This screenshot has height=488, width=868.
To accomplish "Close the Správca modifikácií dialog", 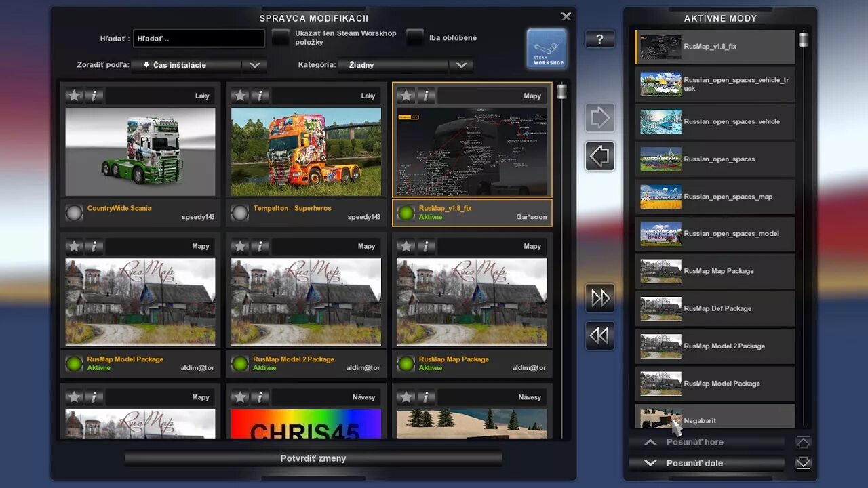I will (566, 16).
